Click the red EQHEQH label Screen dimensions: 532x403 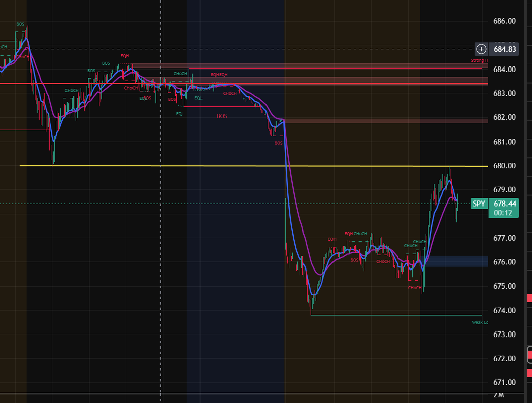point(219,75)
